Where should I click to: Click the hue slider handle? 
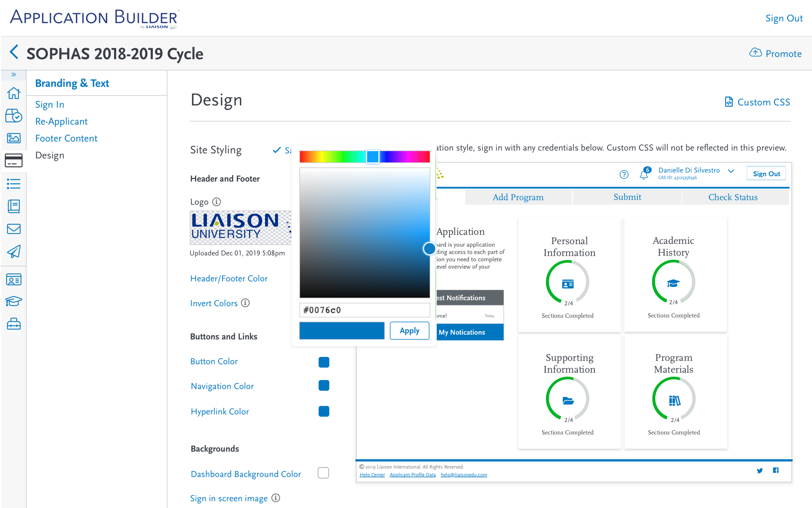coord(373,157)
